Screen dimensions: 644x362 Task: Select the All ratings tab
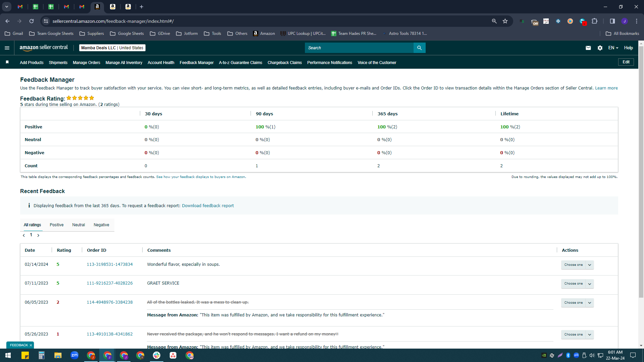click(x=32, y=225)
